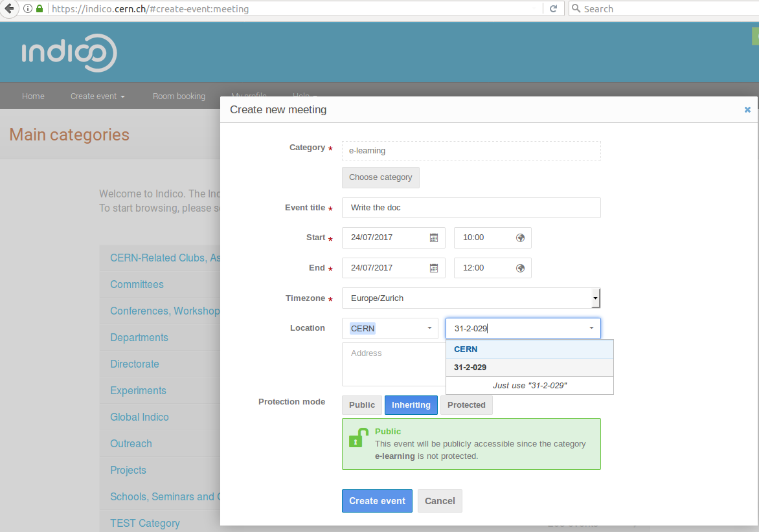Select CERN group in the room suggestions
Image resolution: width=759 pixels, height=532 pixels.
point(530,349)
